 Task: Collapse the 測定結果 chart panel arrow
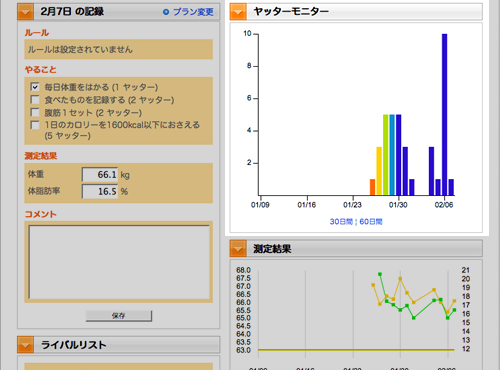point(238,249)
